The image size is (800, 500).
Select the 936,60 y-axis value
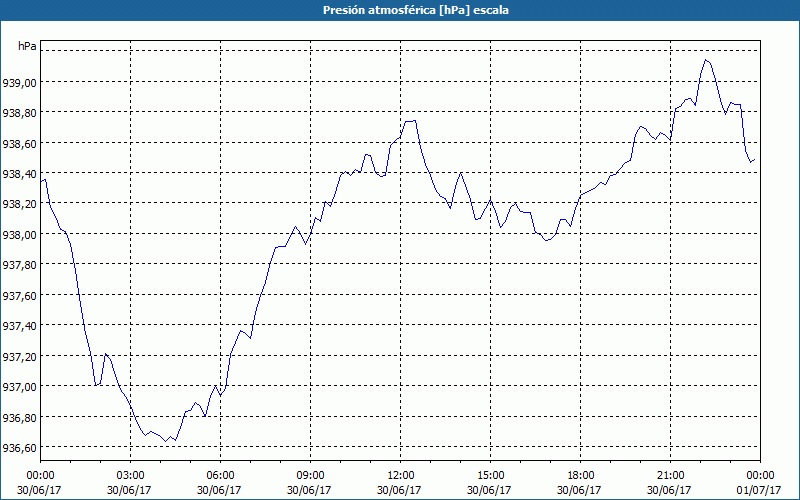19,448
